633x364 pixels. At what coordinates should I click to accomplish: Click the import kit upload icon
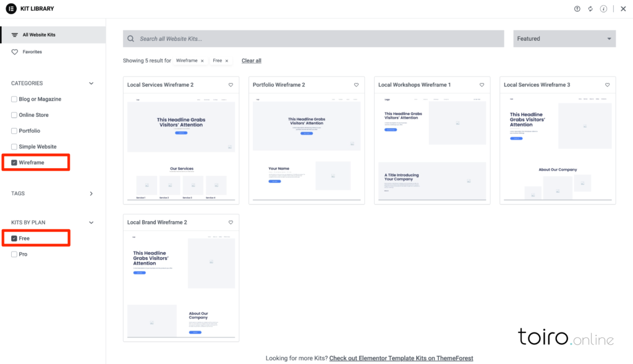click(577, 9)
